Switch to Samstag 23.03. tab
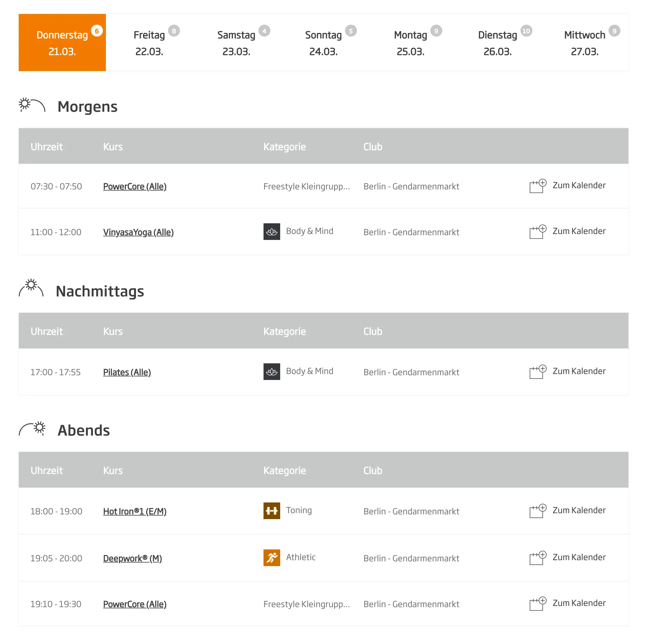 pos(236,43)
